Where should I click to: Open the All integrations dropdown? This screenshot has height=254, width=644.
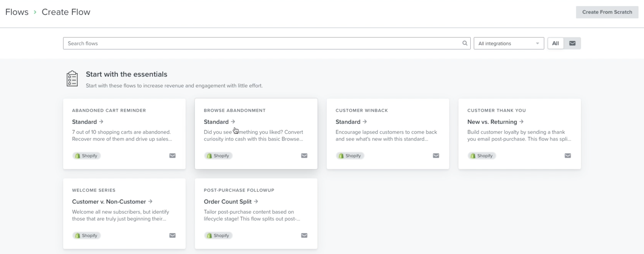coord(509,43)
